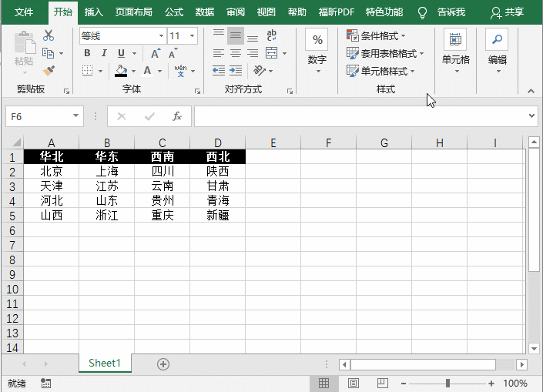The image size is (543, 392).
Task: Click the wén phonetic guide icon
Action: (x=181, y=71)
